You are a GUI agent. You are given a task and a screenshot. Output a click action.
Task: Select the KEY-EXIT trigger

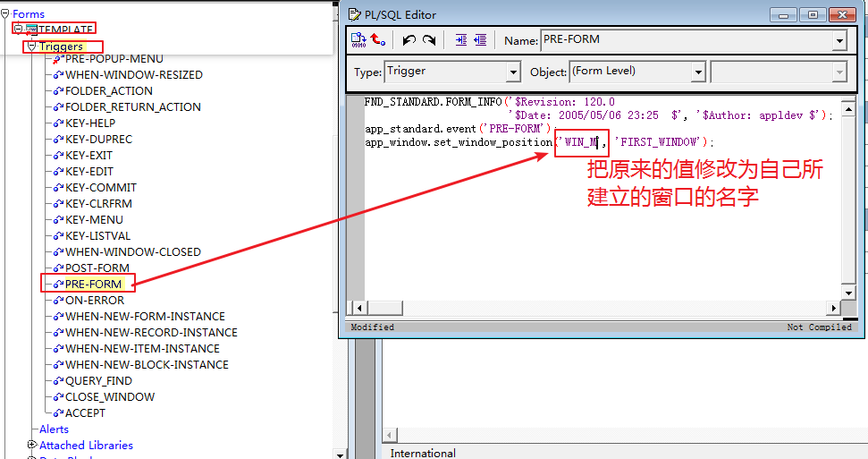pyautogui.click(x=88, y=155)
